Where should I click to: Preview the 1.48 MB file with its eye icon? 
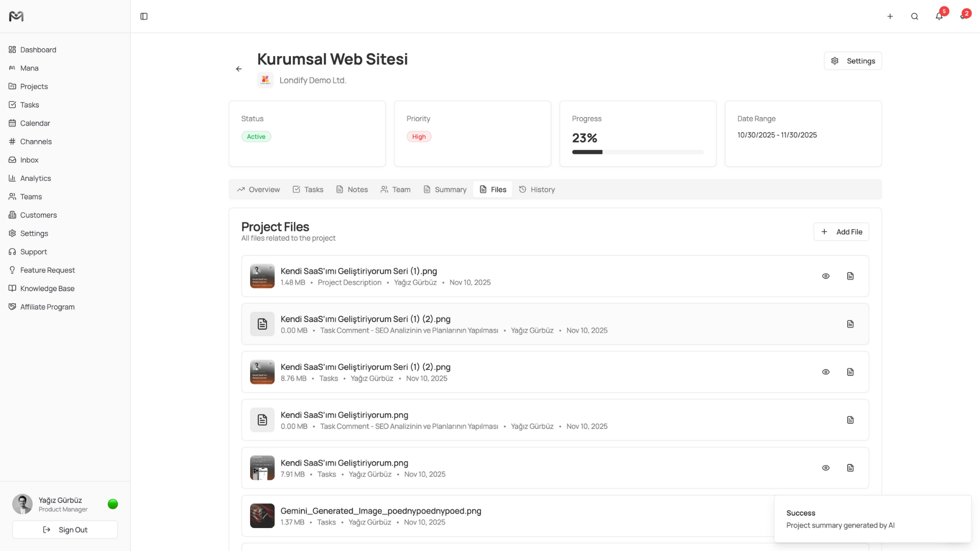(825, 276)
